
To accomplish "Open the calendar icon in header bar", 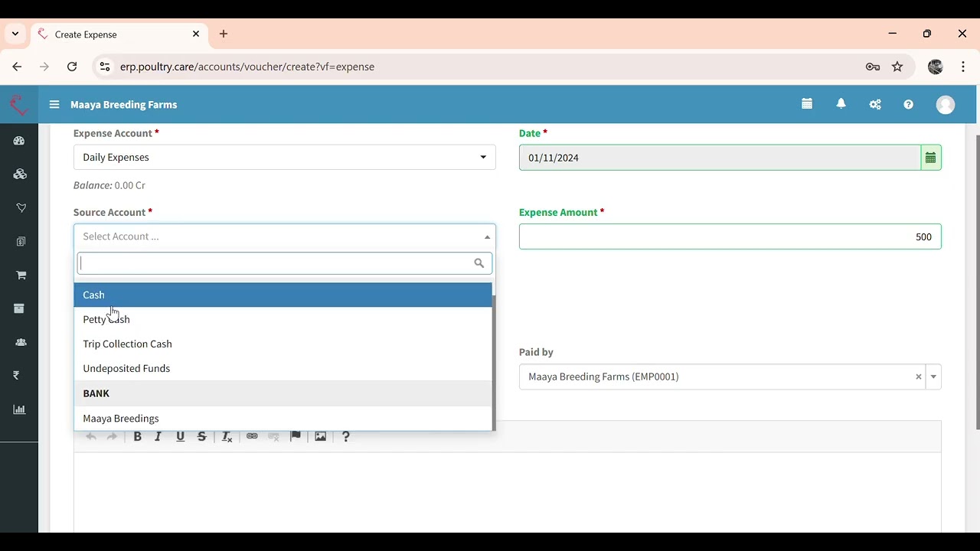I will pyautogui.click(x=807, y=104).
